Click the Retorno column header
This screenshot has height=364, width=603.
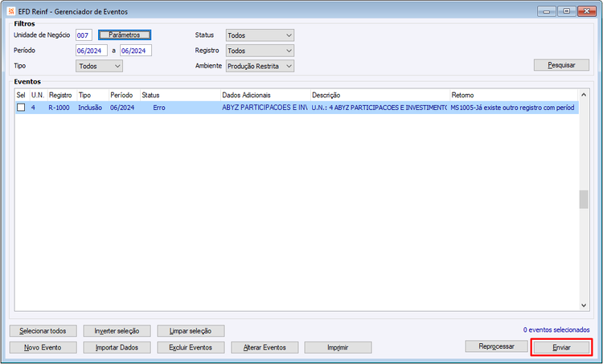coord(514,95)
